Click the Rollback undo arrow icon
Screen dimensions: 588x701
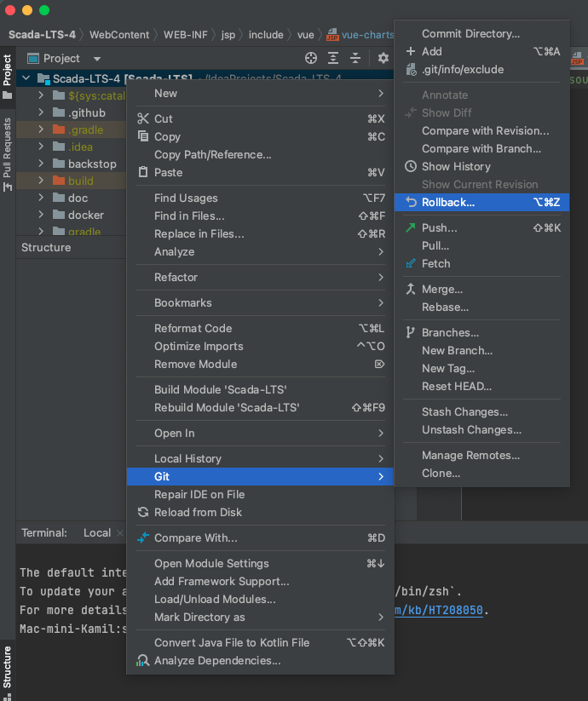[411, 202]
